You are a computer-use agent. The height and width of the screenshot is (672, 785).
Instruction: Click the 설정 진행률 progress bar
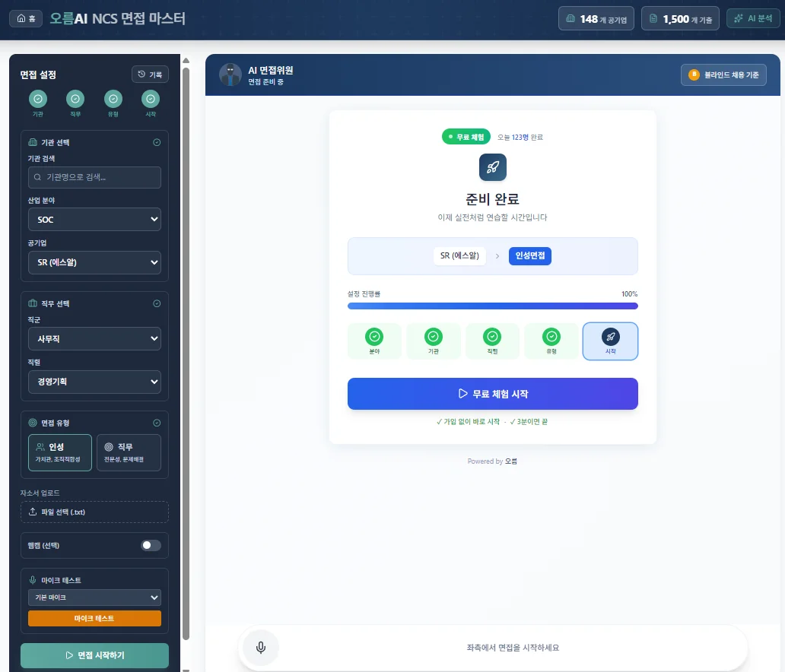pos(493,306)
